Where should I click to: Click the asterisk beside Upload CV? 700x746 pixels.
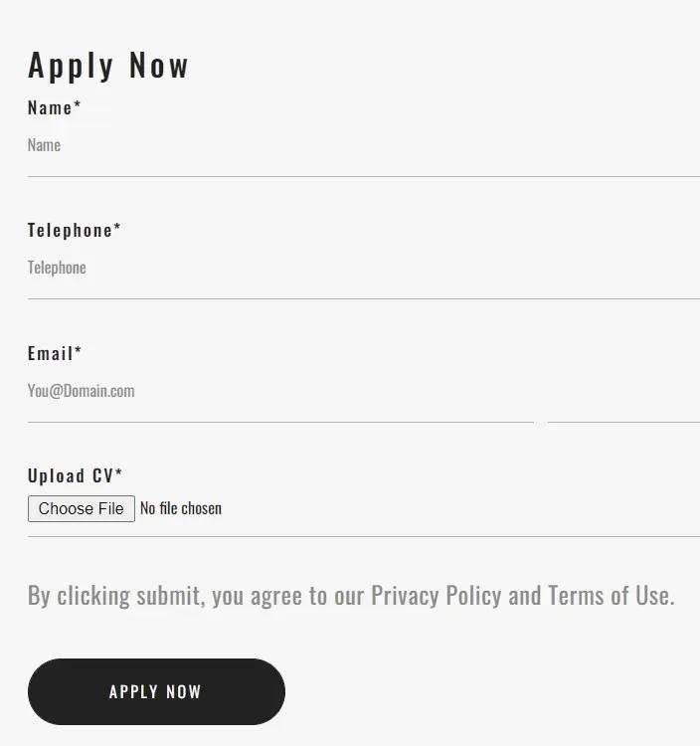pyautogui.click(x=119, y=472)
